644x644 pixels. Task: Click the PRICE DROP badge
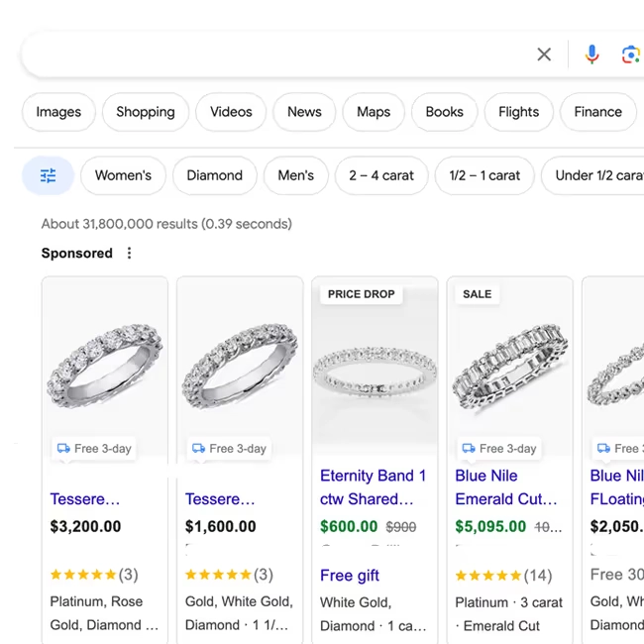pyautogui.click(x=361, y=294)
